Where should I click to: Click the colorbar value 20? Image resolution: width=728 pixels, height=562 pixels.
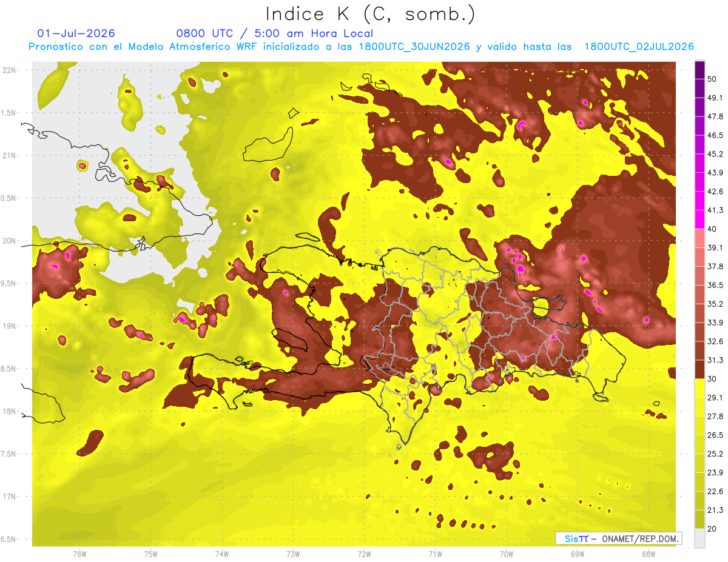pyautogui.click(x=712, y=529)
